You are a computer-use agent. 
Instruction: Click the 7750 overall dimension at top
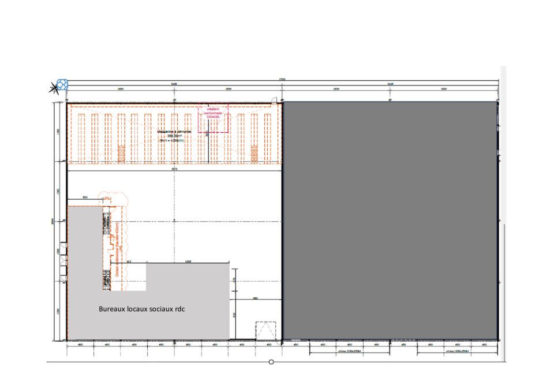click(x=282, y=79)
